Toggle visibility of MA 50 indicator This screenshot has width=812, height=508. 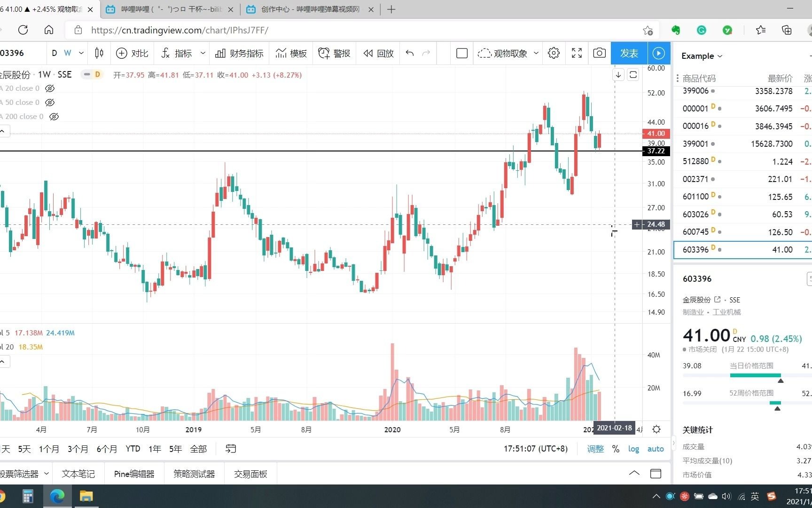point(50,103)
